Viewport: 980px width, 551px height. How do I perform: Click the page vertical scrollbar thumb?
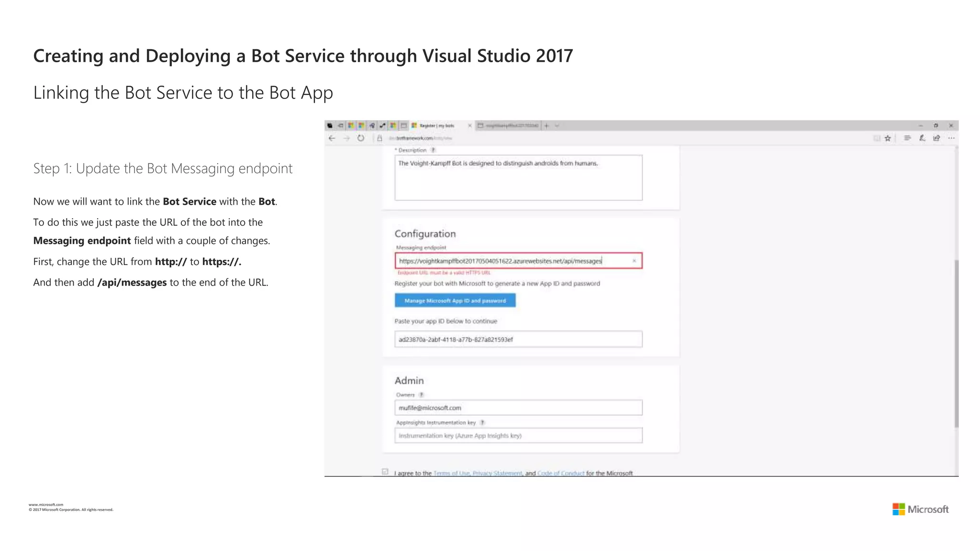point(956,343)
